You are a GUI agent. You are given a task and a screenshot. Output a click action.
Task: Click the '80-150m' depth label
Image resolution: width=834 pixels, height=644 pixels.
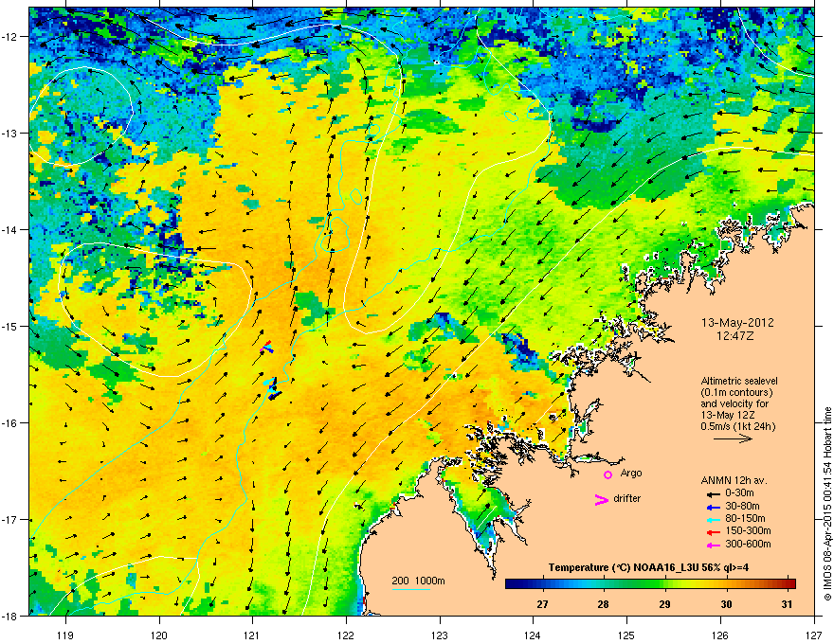coord(745,519)
